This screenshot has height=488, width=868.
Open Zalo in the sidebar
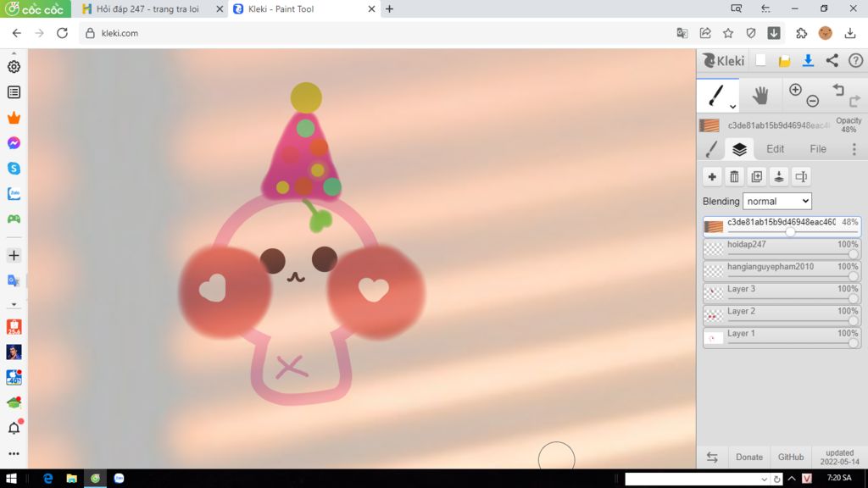[14, 194]
